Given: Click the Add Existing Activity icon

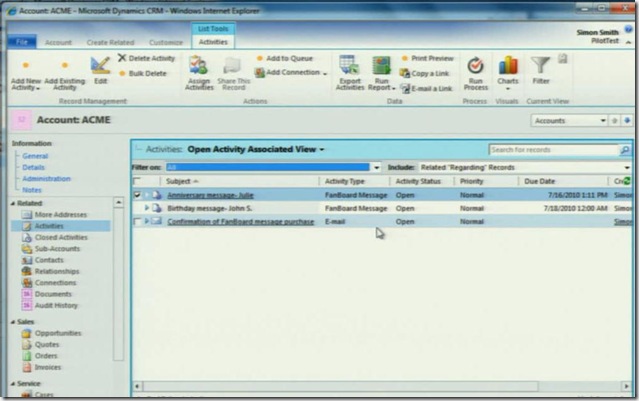Looking at the screenshot, I should coord(64,66).
